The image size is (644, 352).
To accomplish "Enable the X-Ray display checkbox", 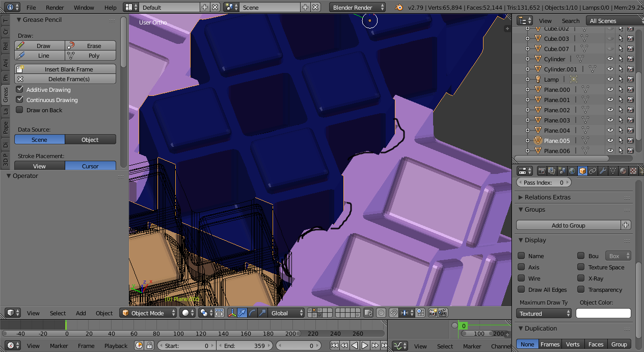I will 581,278.
